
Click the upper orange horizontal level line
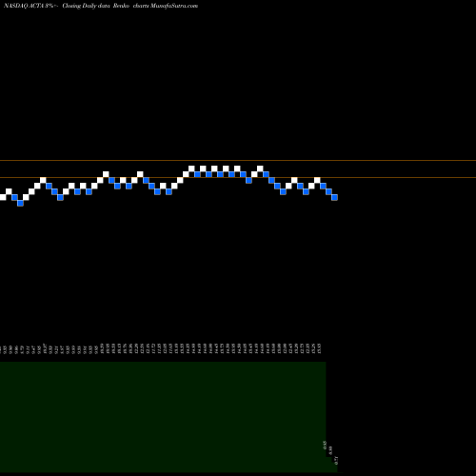tap(238, 161)
